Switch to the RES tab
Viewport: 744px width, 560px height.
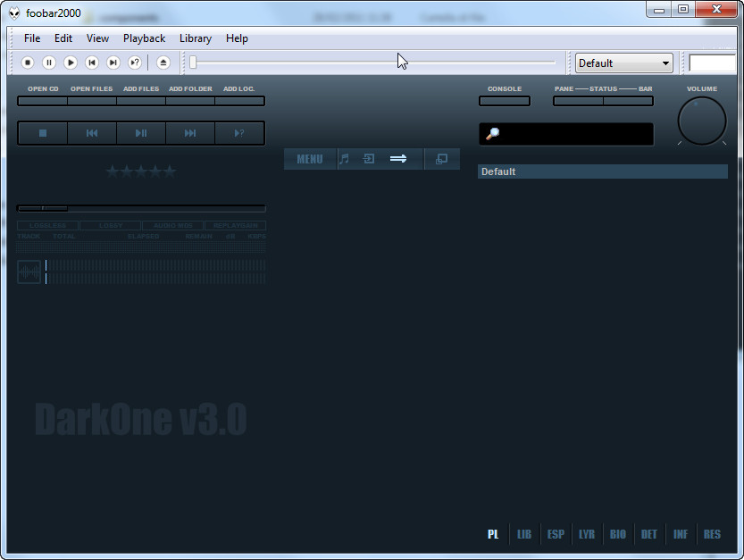(x=712, y=534)
